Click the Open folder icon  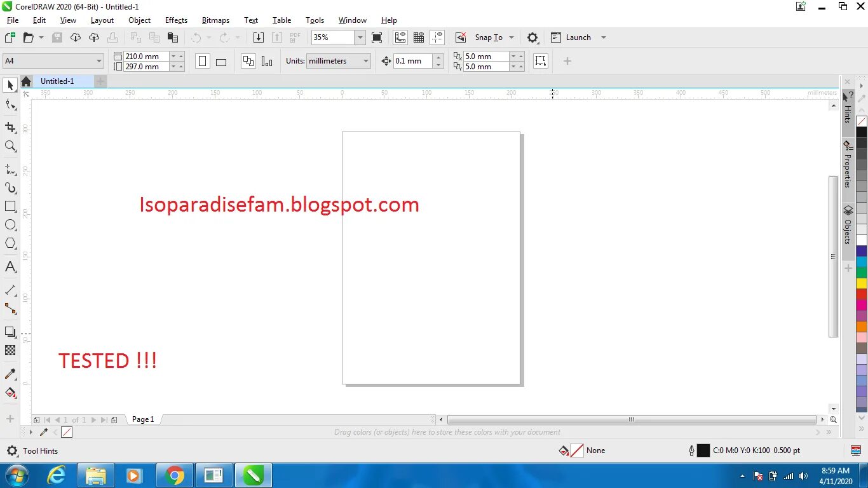click(28, 37)
